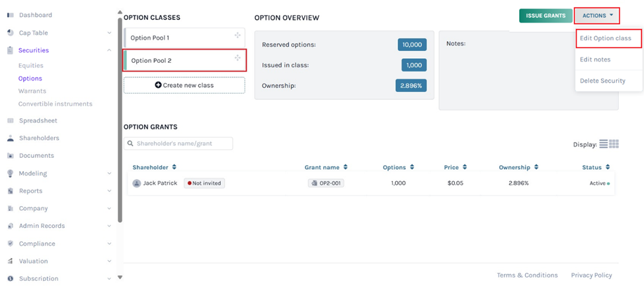
Task: Expand the Cap Table sidebar section
Action: tap(109, 33)
